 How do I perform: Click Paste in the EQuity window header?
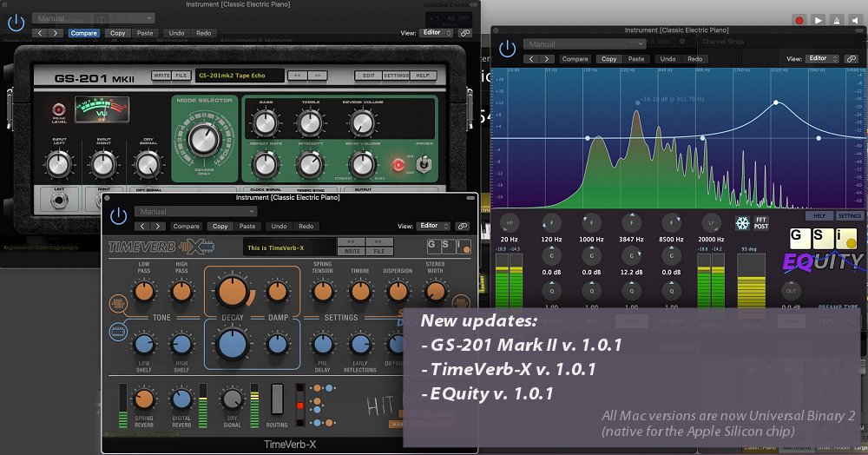tap(636, 59)
